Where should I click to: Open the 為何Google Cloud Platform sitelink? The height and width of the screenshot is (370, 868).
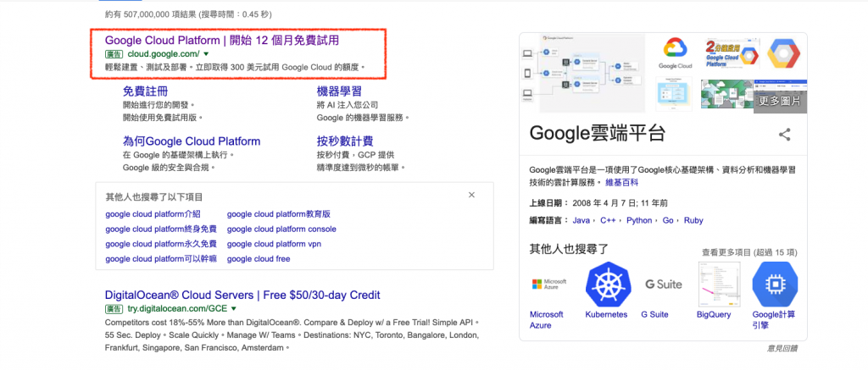point(192,141)
